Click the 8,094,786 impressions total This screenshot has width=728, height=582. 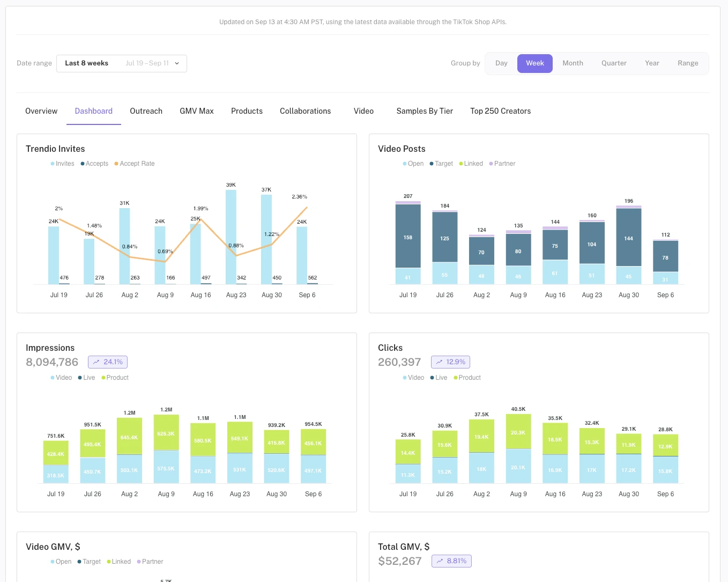point(52,362)
